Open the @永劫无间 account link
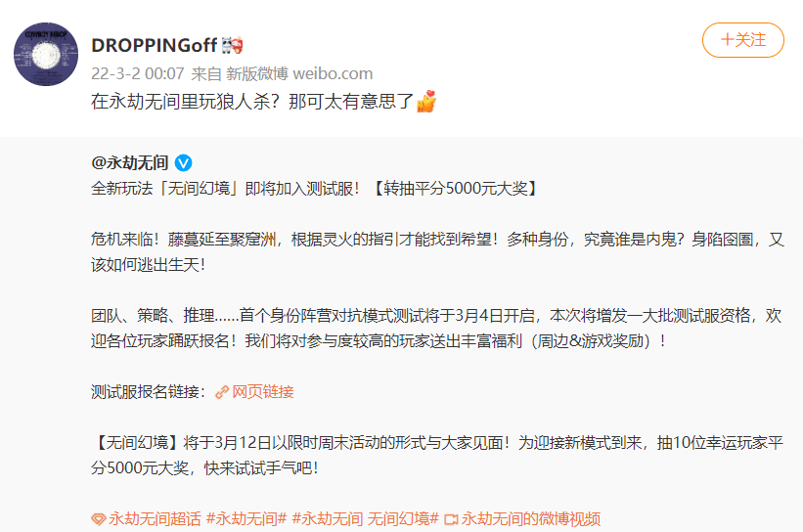The height and width of the screenshot is (532, 803). [129, 162]
